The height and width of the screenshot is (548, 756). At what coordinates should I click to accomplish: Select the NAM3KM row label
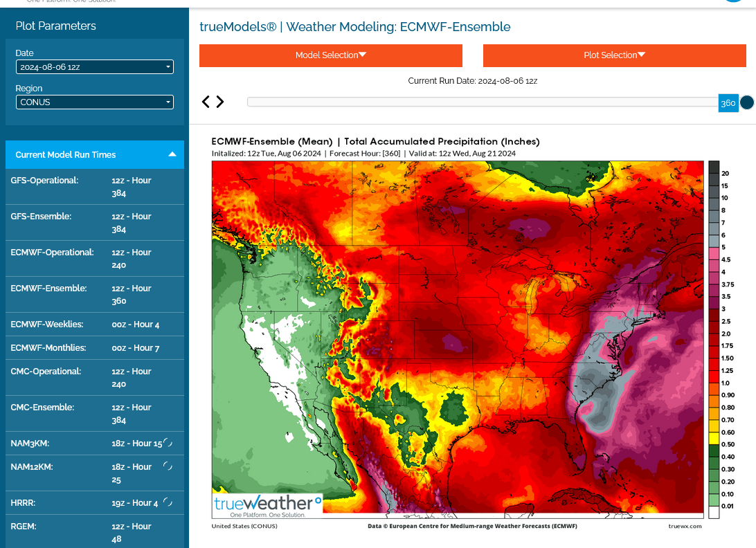click(x=30, y=444)
